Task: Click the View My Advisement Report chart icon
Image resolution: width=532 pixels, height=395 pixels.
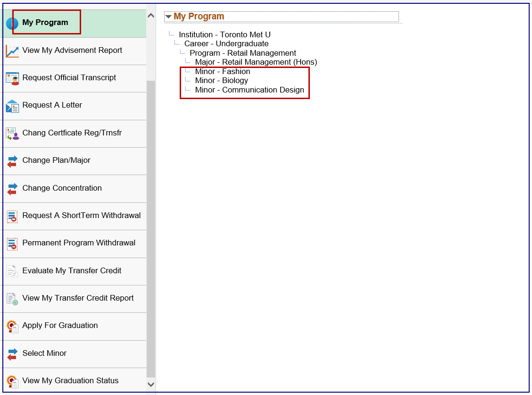Action: [12, 51]
